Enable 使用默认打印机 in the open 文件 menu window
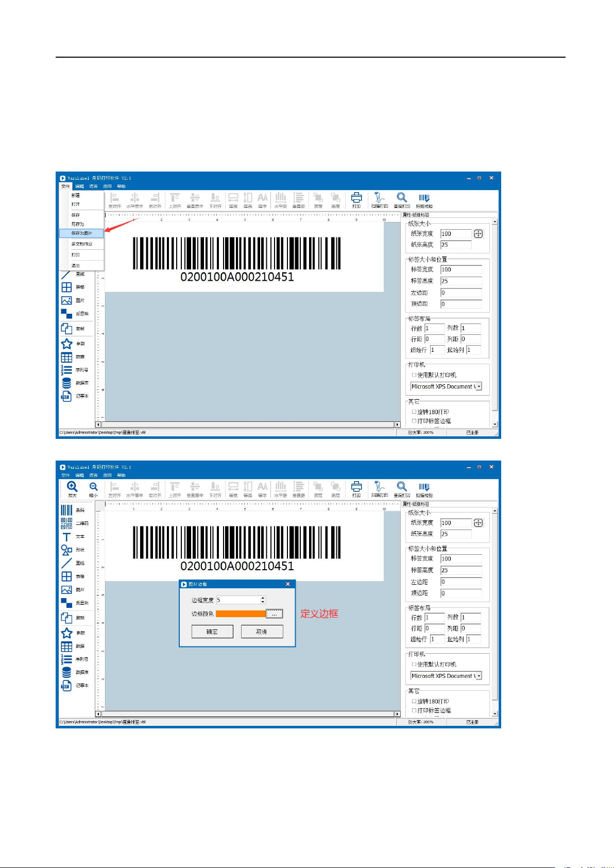Screen dimensions: 614x868 [x=414, y=375]
